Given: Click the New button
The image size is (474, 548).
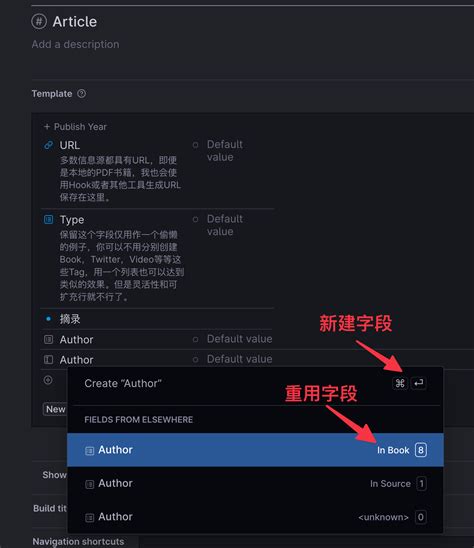Looking at the screenshot, I should point(55,409).
